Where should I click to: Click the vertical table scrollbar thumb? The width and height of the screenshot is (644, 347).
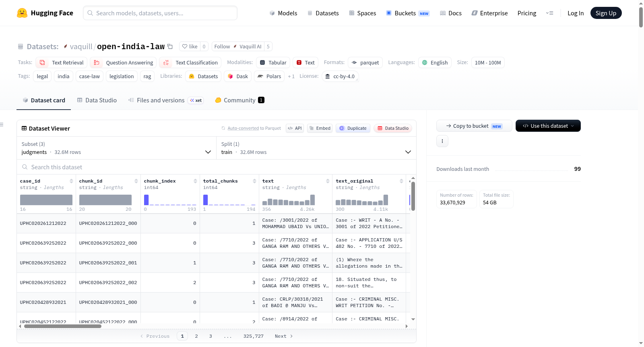coord(413,196)
